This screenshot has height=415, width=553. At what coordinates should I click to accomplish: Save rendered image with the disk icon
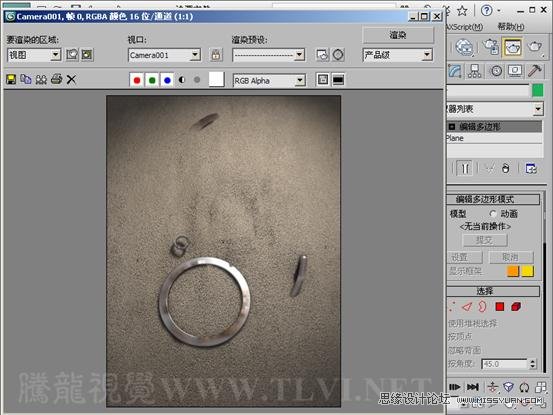(11, 80)
